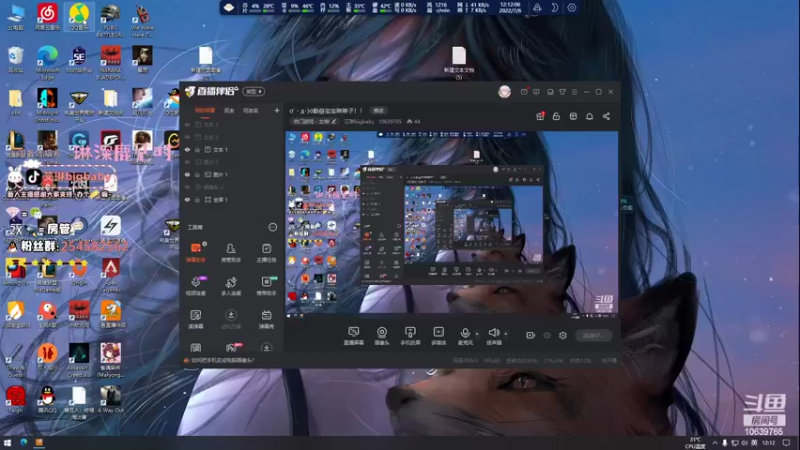Show the hidden 文本 2 source via eye
This screenshot has height=450, width=800.
187,137
